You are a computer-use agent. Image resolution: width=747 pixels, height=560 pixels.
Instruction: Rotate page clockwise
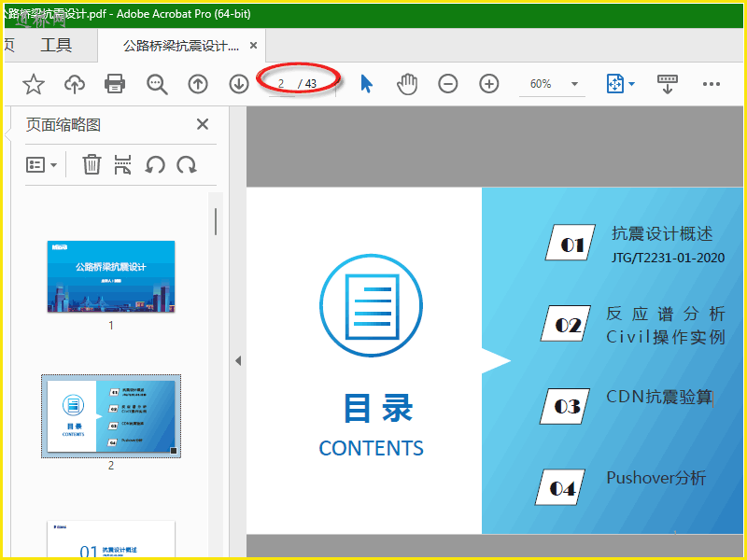pyautogui.click(x=187, y=165)
